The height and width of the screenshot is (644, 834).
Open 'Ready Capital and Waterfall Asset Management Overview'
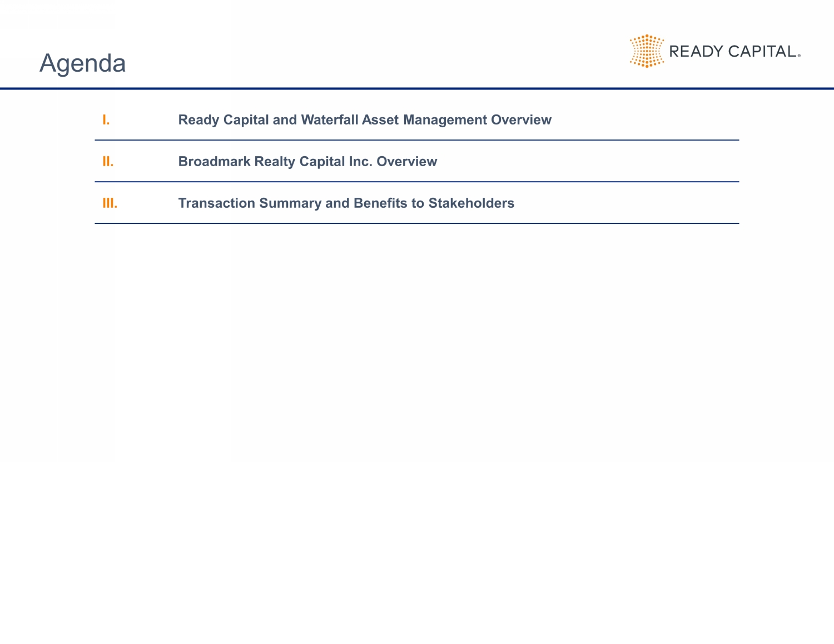coord(365,120)
